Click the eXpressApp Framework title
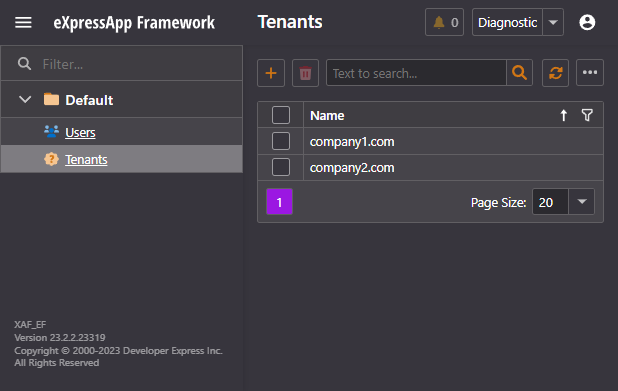 tap(134, 23)
